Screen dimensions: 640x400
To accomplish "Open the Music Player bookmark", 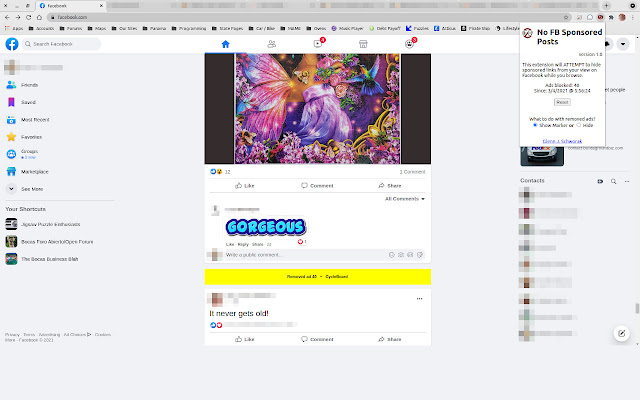I will (347, 29).
